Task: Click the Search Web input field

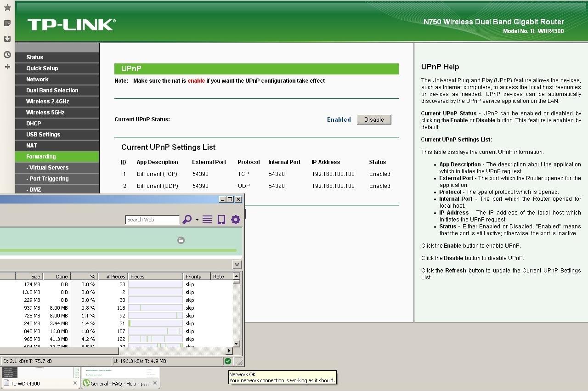Action: 152,220
